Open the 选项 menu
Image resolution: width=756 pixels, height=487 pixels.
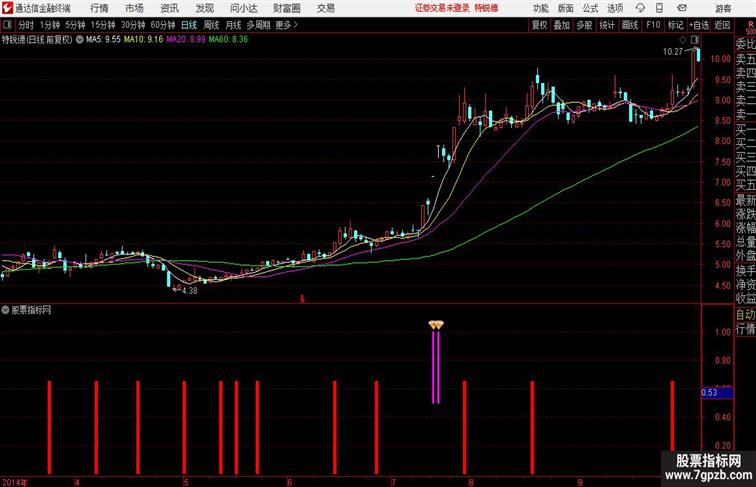[615, 8]
